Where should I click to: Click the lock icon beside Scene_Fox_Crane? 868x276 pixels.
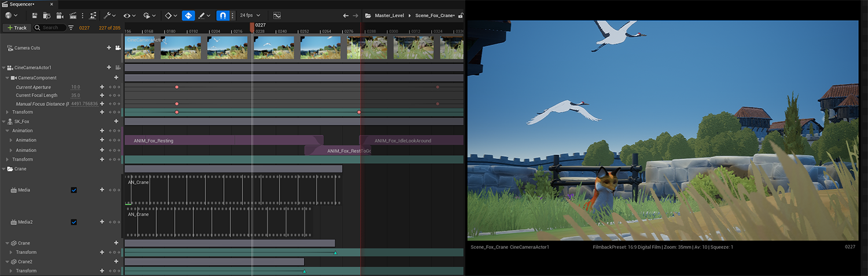coord(460,16)
